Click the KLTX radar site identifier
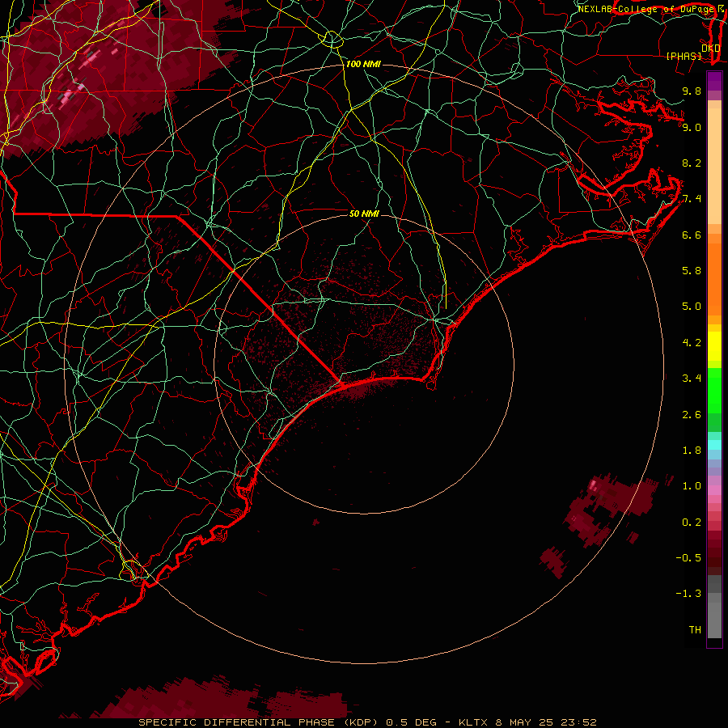Viewport: 728px width, 728px height. [x=473, y=722]
